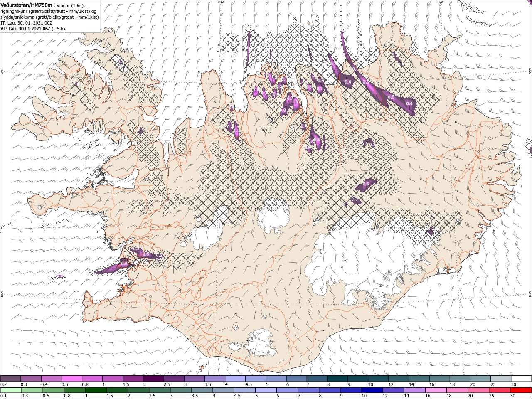Screen dimensions: 532x399
Task: Click the description line starting rigning/skúrir
Action: (x=48, y=11)
